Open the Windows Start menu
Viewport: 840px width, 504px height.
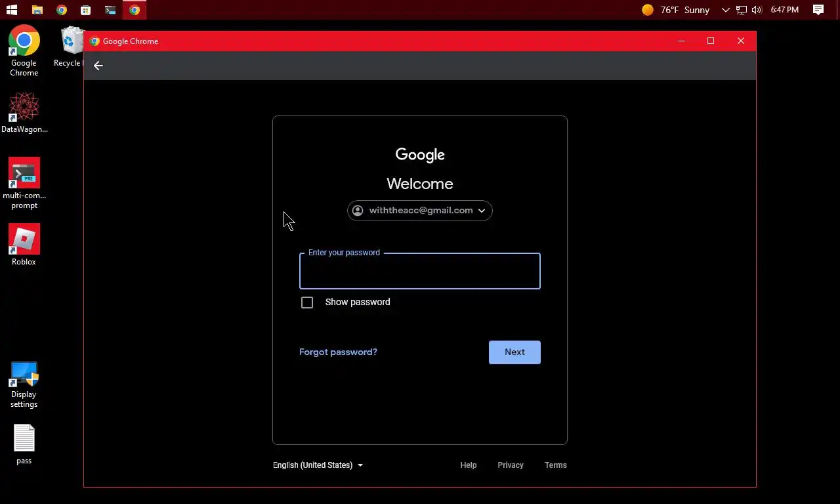(11, 10)
